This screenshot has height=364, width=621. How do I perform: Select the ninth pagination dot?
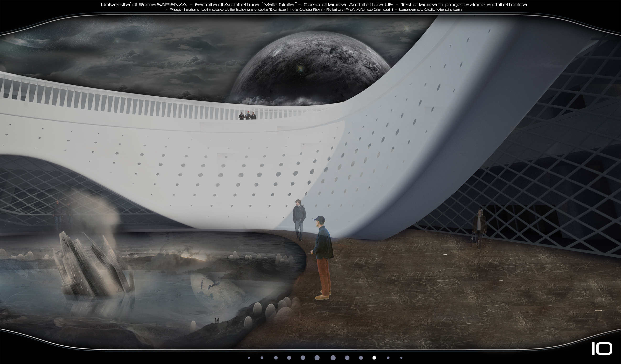(361, 358)
